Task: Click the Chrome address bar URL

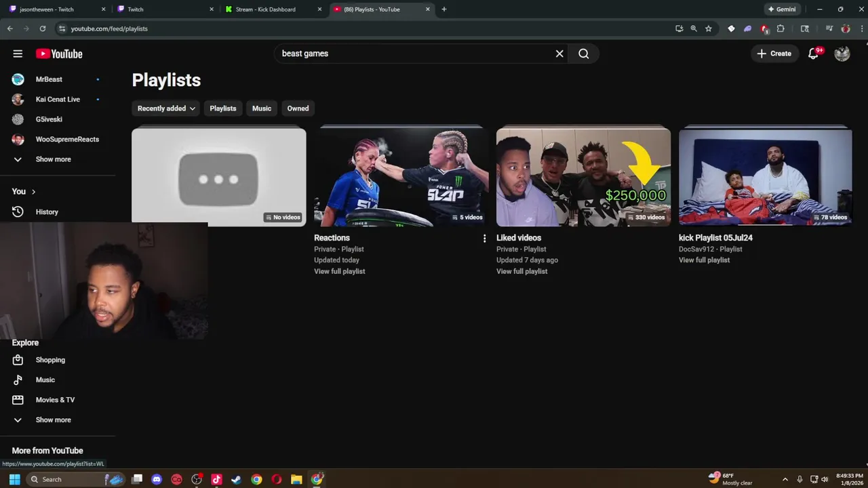Action: [109, 28]
